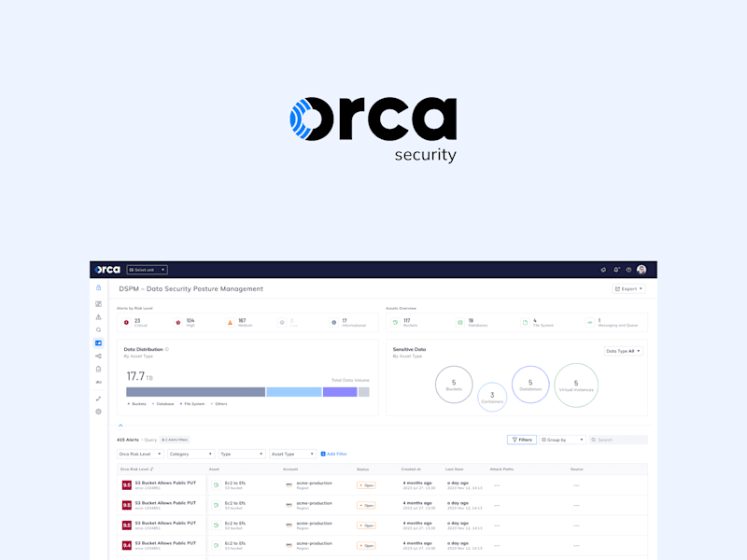
Task: Click the Created at column header
Action: [411, 469]
